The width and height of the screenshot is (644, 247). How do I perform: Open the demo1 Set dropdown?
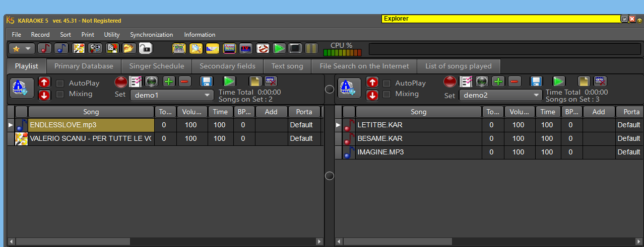click(172, 95)
